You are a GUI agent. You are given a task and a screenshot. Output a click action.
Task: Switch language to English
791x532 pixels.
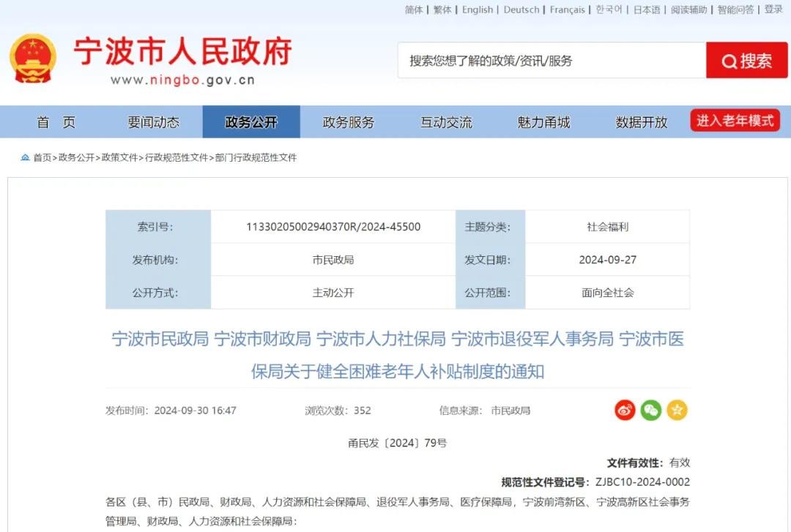point(478,10)
